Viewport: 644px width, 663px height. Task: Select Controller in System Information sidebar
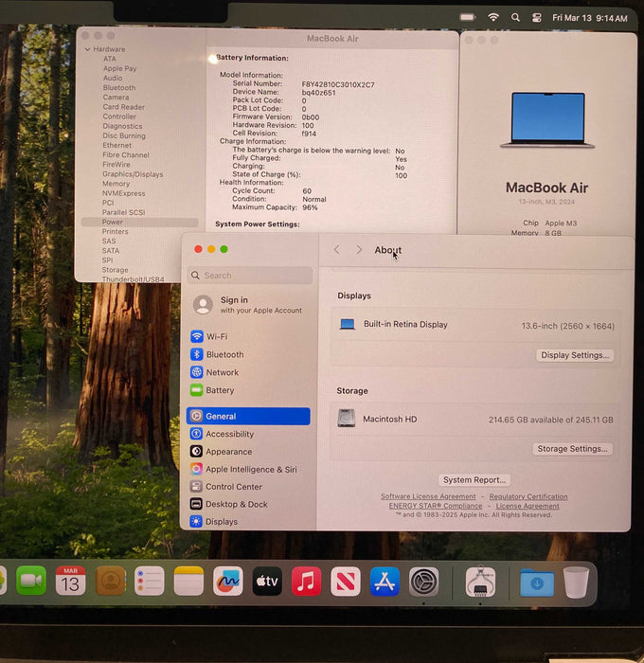click(x=119, y=116)
